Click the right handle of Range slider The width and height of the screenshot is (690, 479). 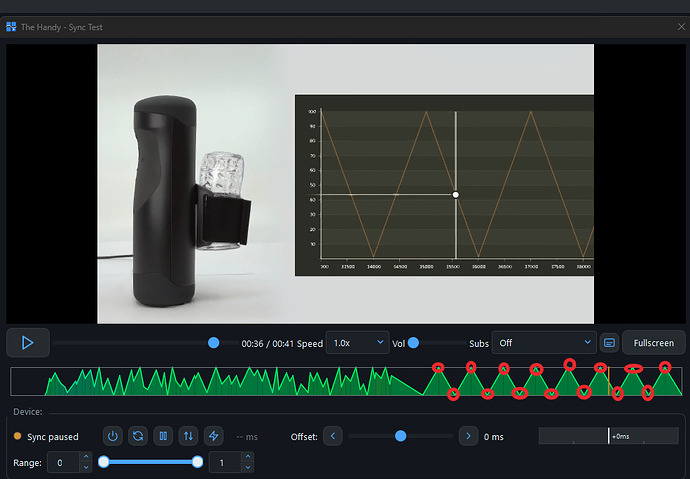[198, 462]
